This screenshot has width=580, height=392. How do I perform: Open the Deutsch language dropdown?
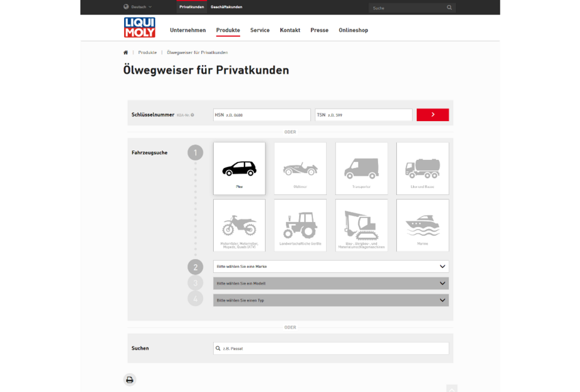138,7
